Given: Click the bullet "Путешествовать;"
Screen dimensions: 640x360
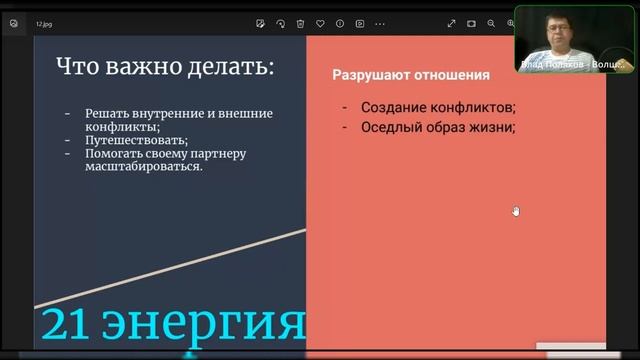Looking at the screenshot, I should click(x=136, y=140).
